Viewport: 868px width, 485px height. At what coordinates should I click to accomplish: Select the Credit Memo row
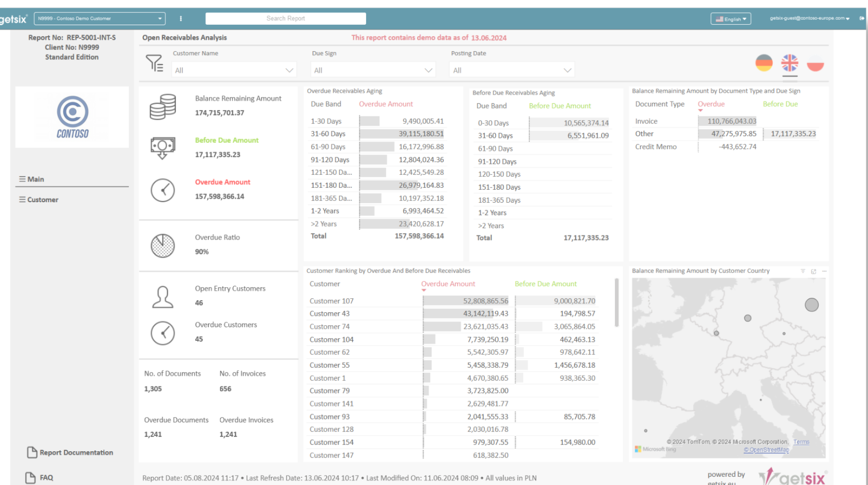coord(726,147)
